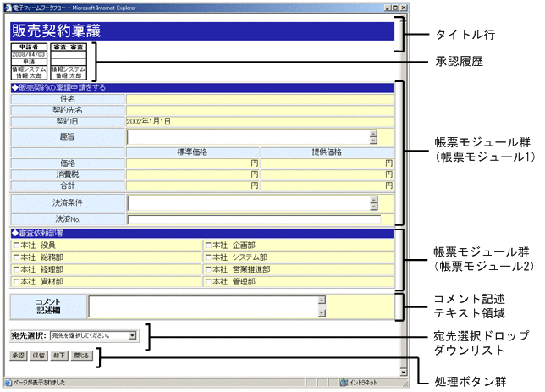Click the 2008/04/03 date in approval history
The image size is (545, 392).
pos(29,54)
